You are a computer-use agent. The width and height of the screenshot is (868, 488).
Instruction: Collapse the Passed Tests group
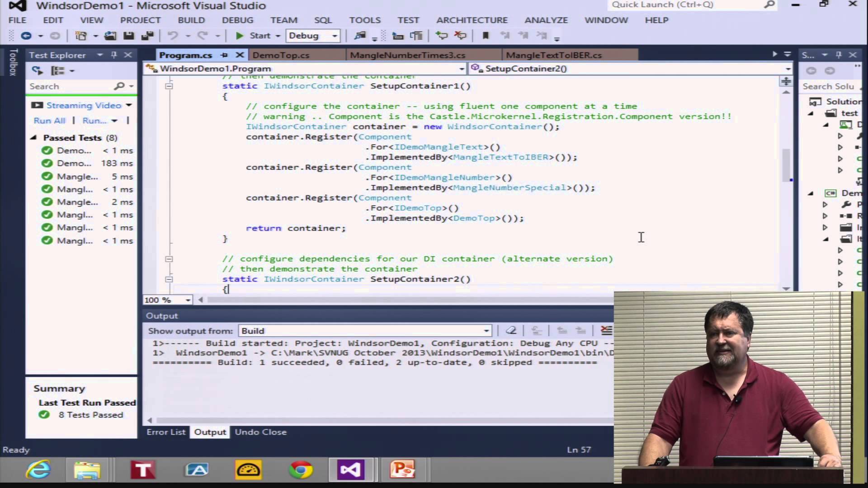[x=33, y=137]
